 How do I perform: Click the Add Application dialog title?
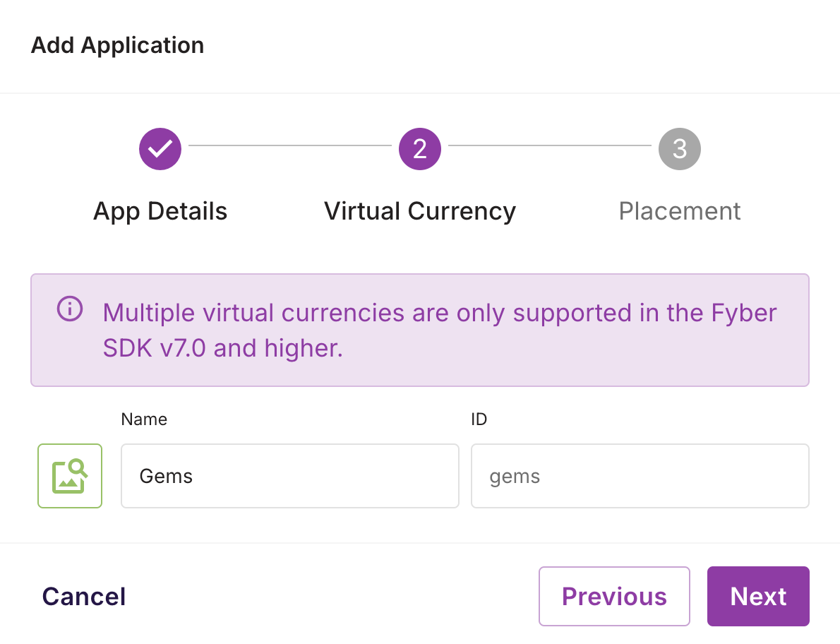point(117,45)
